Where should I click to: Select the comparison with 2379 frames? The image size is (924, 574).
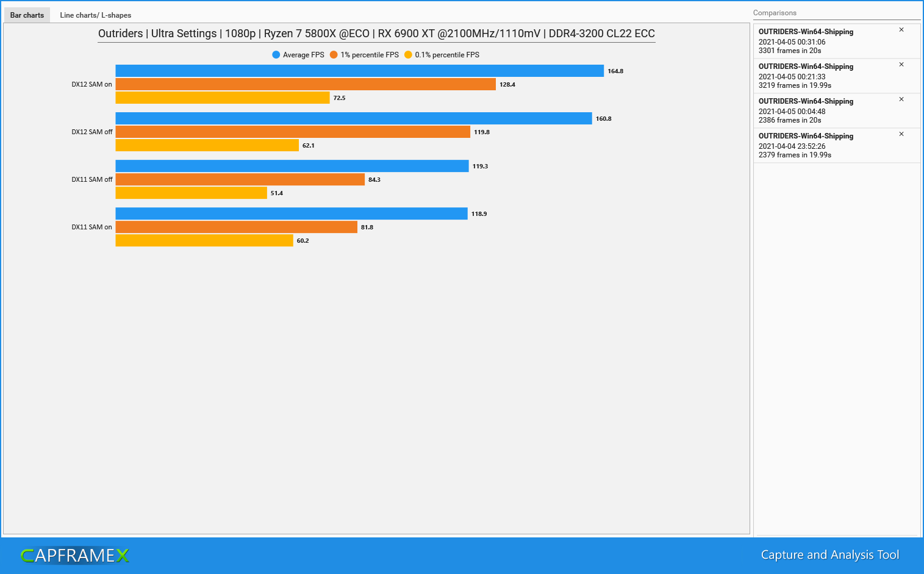pos(837,145)
